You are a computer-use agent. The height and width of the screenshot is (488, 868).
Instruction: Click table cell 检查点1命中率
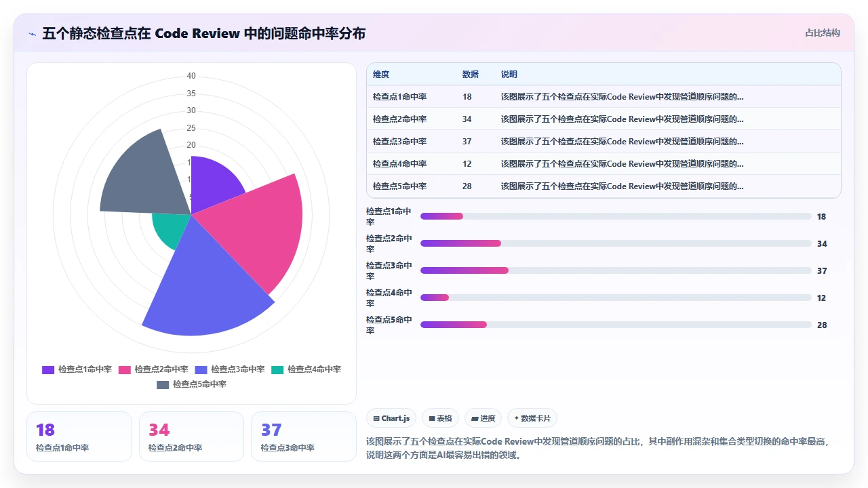point(399,97)
